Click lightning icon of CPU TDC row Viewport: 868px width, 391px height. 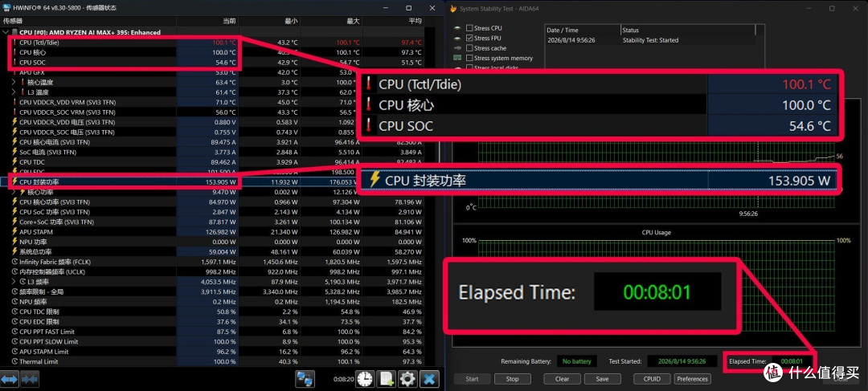click(x=15, y=162)
